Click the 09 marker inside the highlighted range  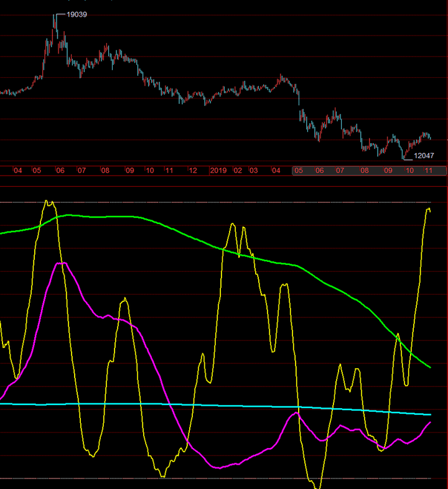(388, 170)
